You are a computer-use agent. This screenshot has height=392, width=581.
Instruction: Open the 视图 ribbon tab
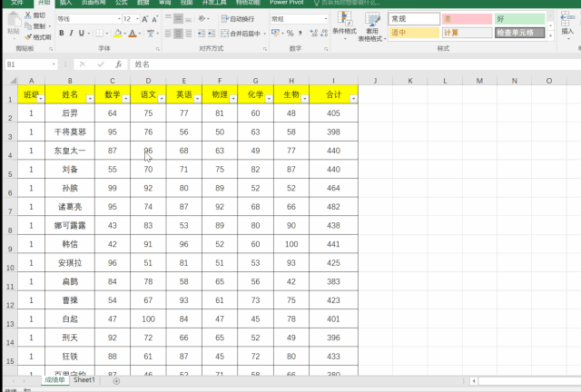(x=186, y=3)
